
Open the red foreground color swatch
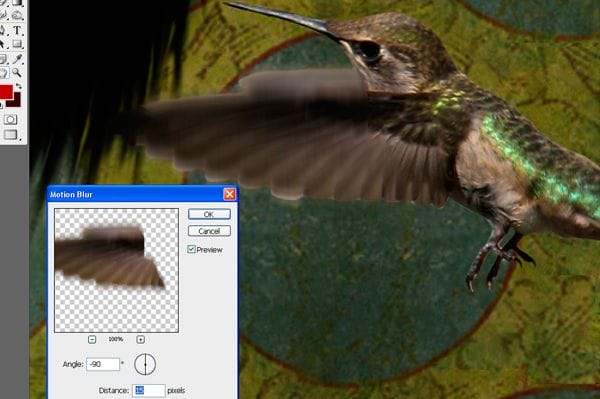point(6,93)
